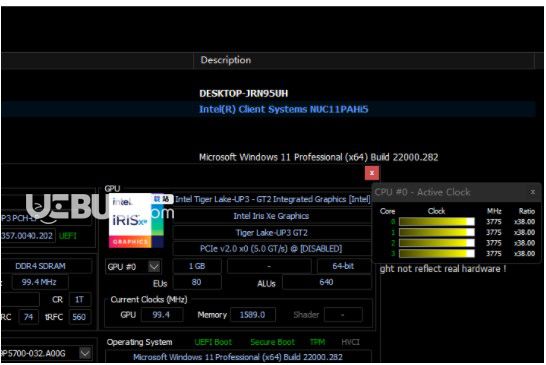
Task: Click the ALUs value 640
Action: [x=327, y=282]
